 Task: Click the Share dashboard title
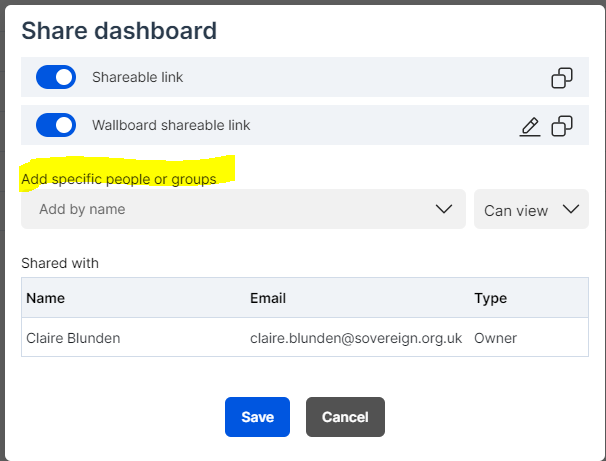point(119,30)
